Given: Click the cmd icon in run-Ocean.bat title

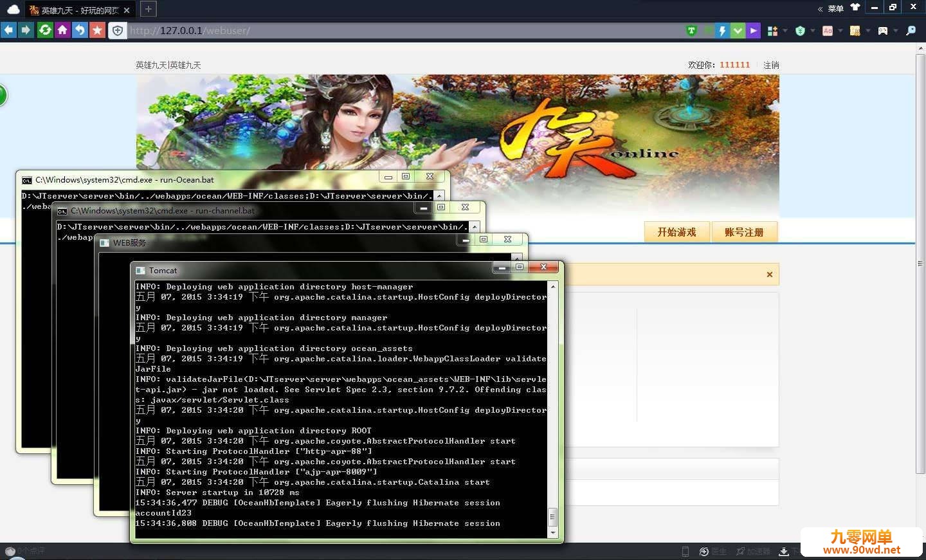Looking at the screenshot, I should (27, 180).
